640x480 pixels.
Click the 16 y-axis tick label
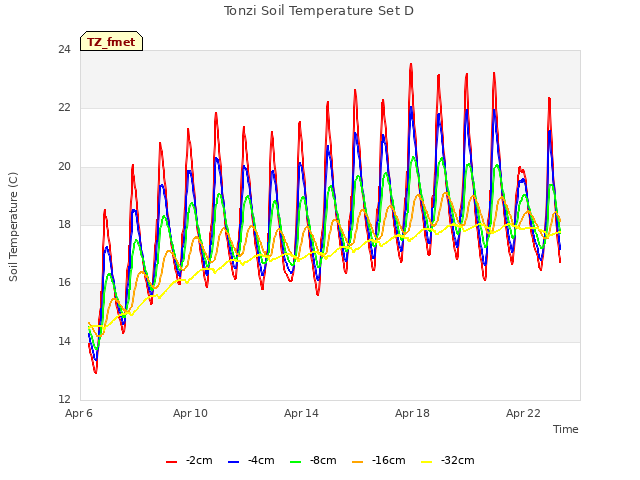click(x=64, y=282)
